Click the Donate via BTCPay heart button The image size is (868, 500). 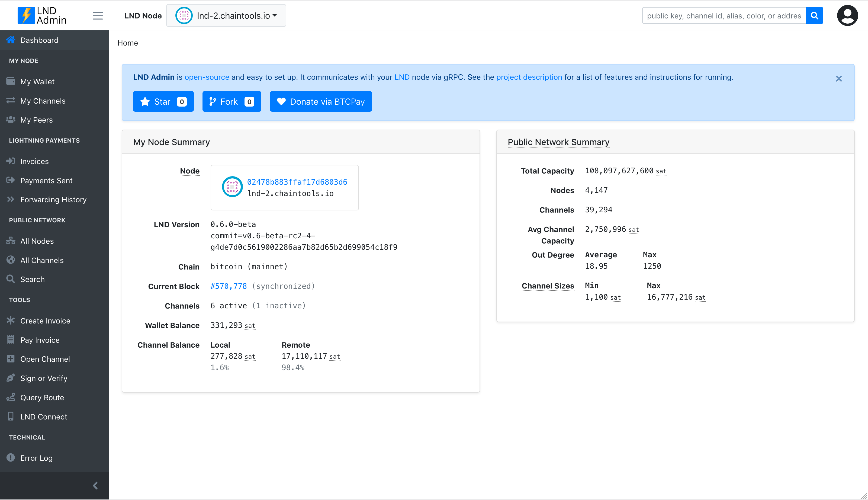[321, 102]
